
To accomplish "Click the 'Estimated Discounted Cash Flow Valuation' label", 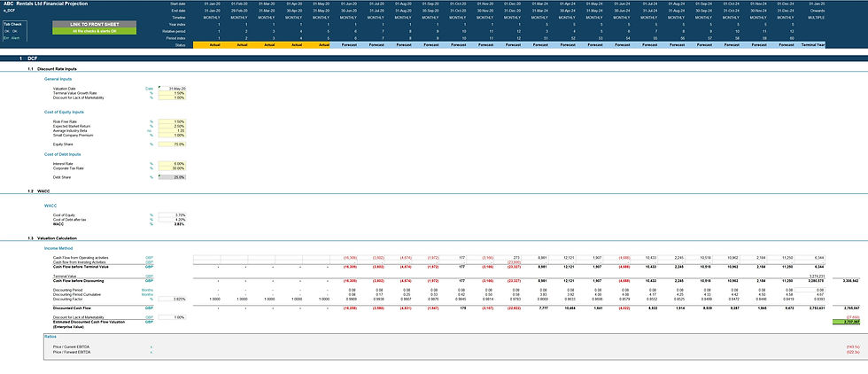I will point(89,322).
